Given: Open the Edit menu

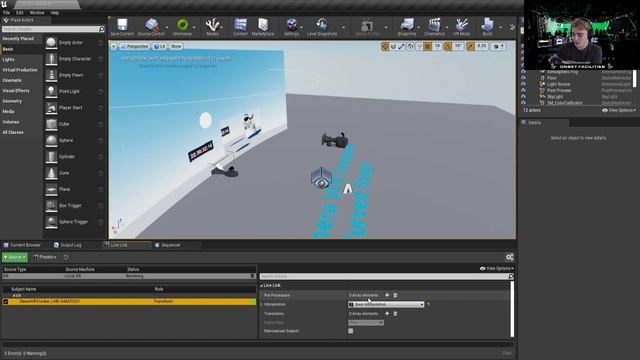Looking at the screenshot, I should tap(20, 13).
